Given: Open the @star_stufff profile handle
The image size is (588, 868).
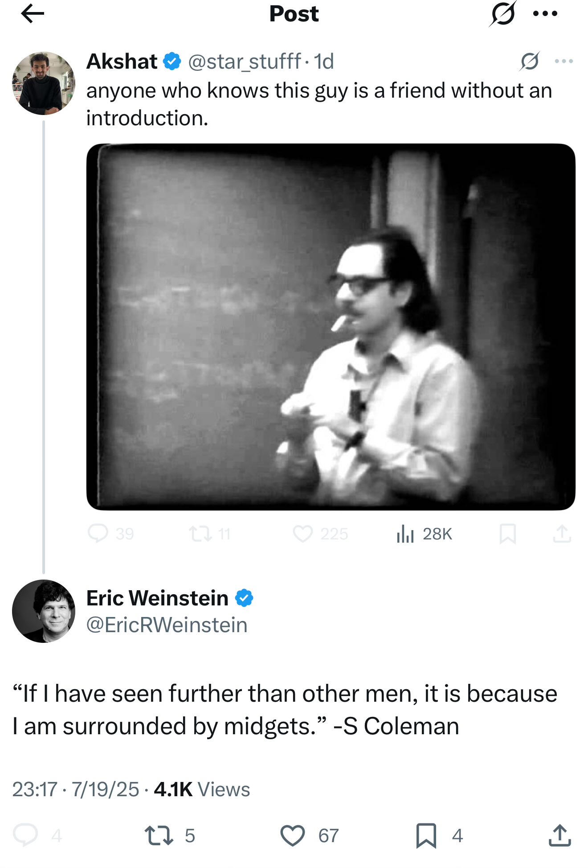Looking at the screenshot, I should [x=245, y=62].
